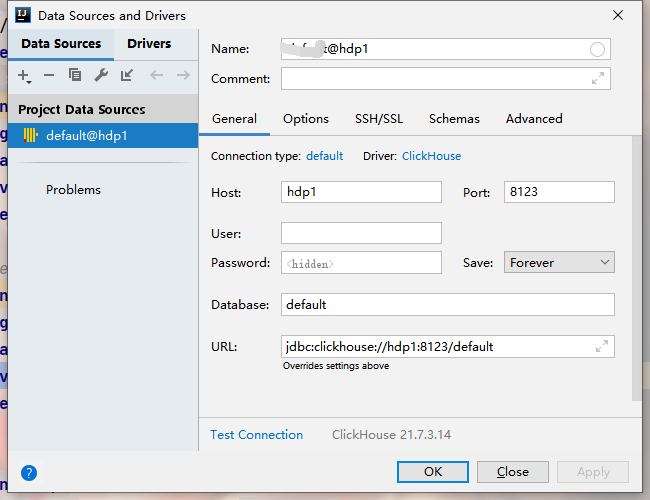This screenshot has width=650, height=500.
Task: Duplicate the selected data source
Action: tap(75, 75)
